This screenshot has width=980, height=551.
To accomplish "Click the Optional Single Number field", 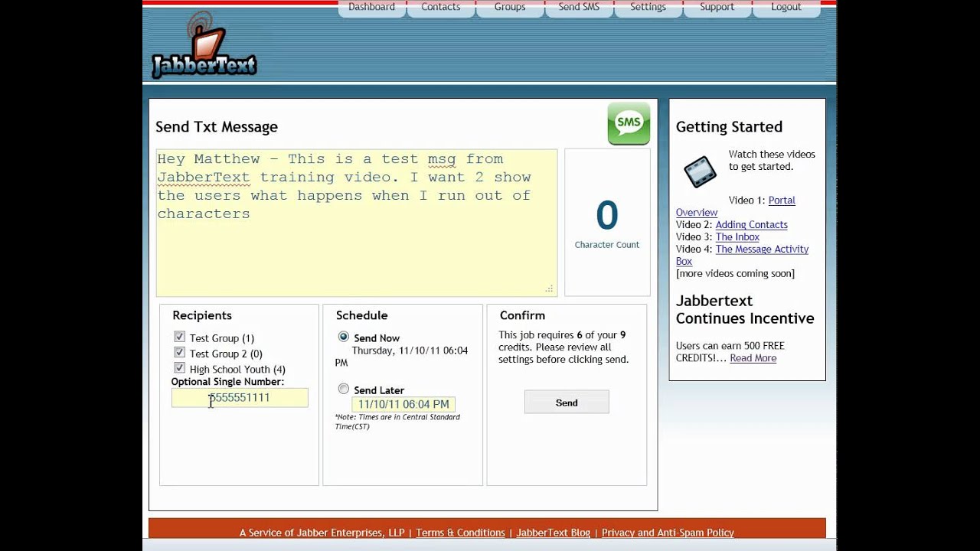I will pos(240,398).
